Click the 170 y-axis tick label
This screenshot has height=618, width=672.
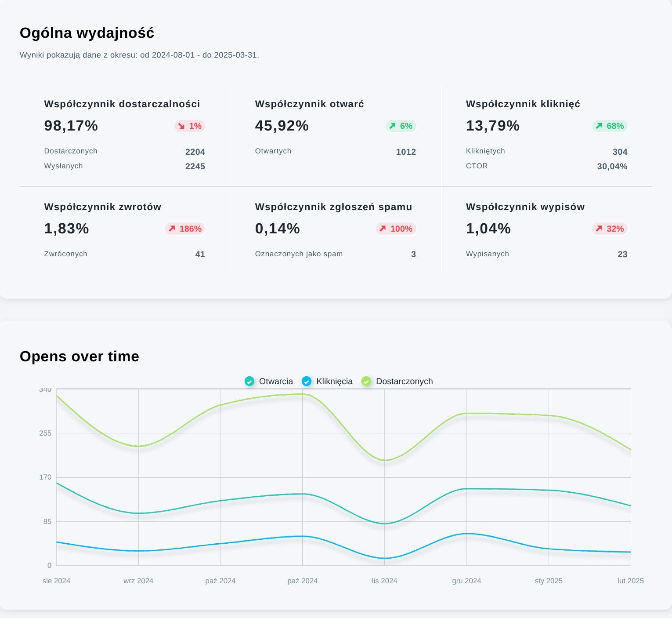pos(45,477)
